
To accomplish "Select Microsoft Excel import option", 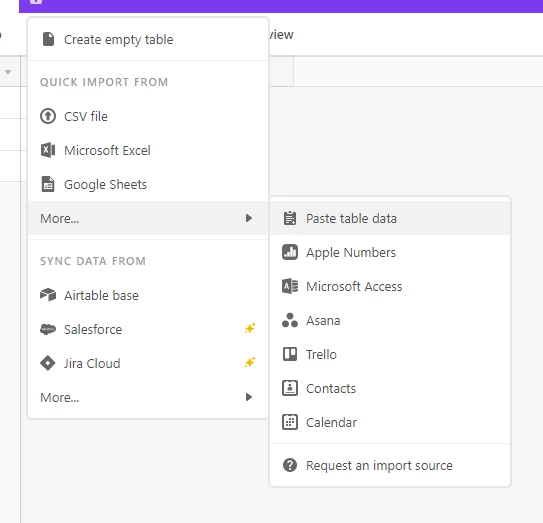I will click(x=148, y=150).
